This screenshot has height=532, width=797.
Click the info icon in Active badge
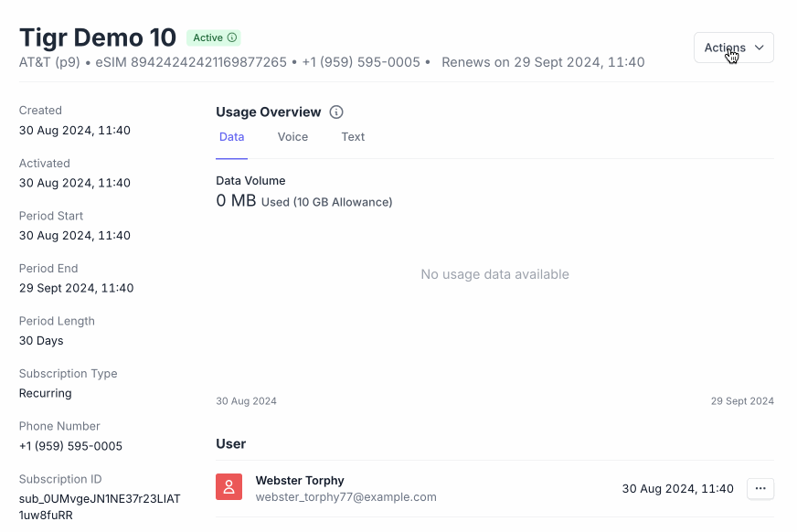coord(232,37)
